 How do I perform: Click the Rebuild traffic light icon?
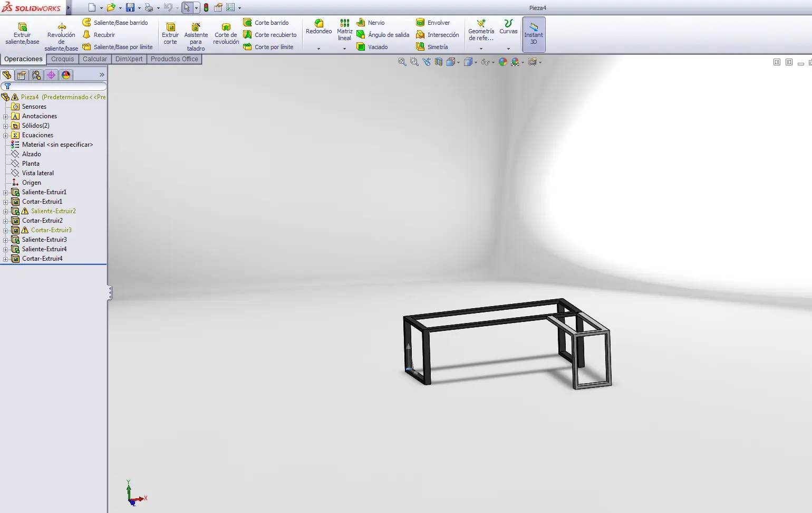tap(206, 7)
